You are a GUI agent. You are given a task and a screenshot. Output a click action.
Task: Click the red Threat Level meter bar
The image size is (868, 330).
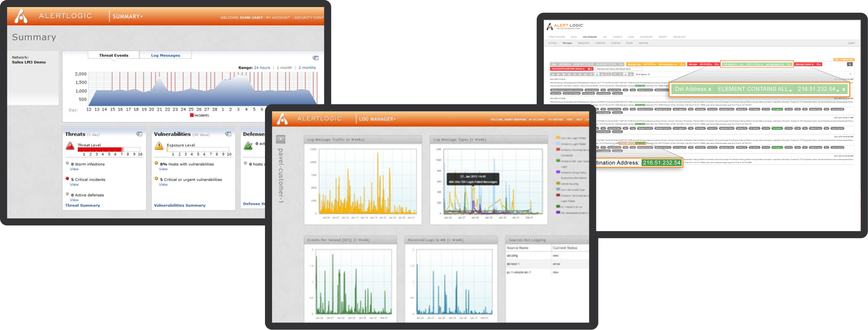point(100,149)
